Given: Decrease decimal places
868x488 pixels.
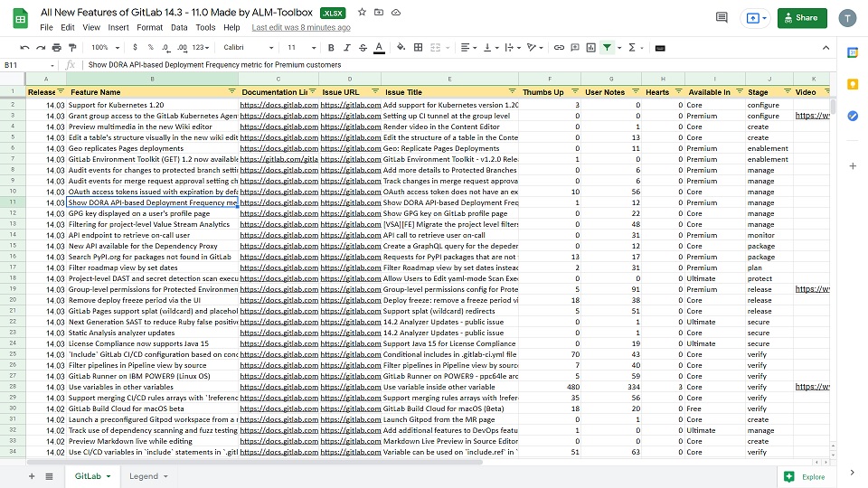Looking at the screenshot, I should tap(165, 48).
